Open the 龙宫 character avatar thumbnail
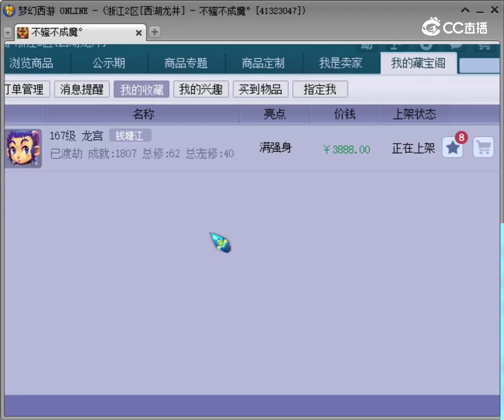The height and width of the screenshot is (420, 504). [23, 148]
